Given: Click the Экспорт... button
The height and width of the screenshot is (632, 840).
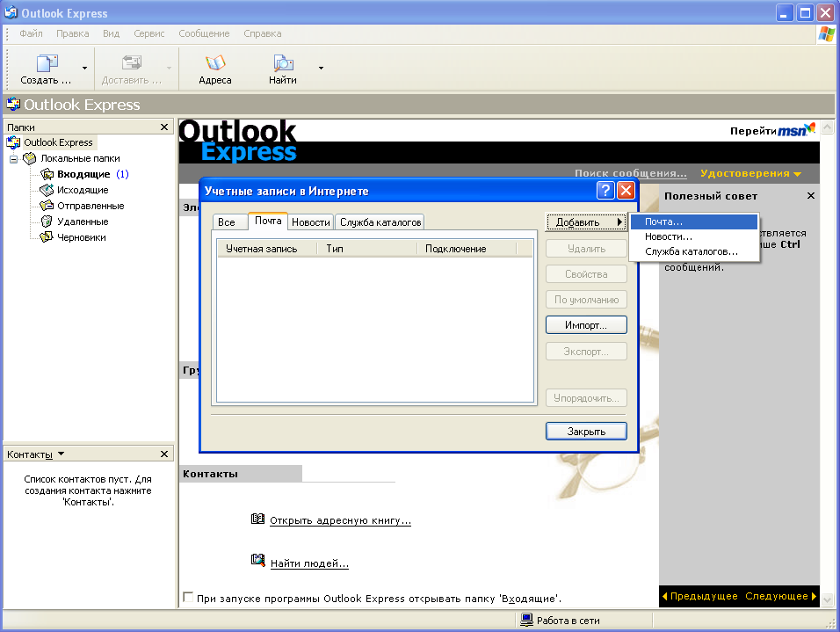Looking at the screenshot, I should [x=586, y=352].
